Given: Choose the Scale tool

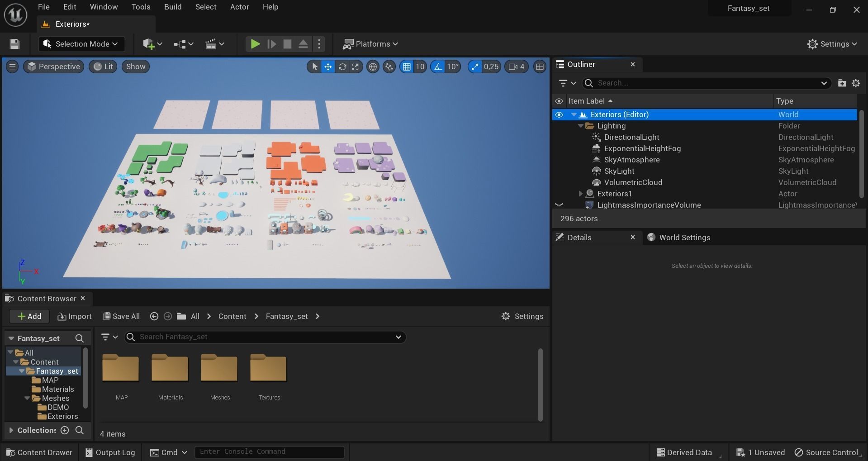Looking at the screenshot, I should point(356,67).
